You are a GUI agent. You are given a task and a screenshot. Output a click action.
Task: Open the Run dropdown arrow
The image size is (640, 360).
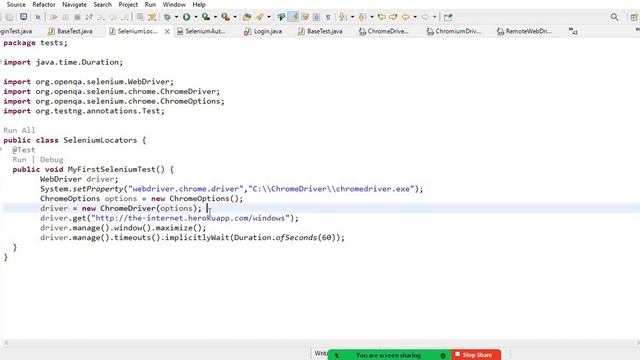pos(196,17)
